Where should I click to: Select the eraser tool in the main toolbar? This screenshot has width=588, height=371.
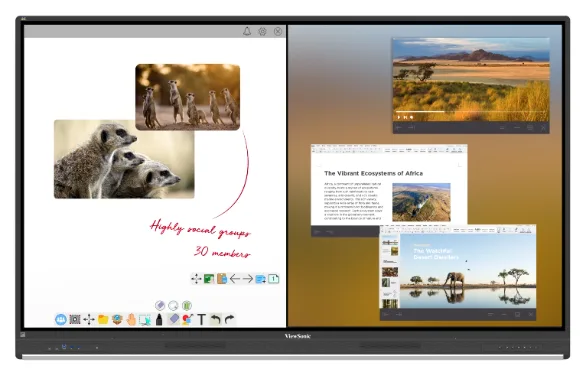[174, 319]
